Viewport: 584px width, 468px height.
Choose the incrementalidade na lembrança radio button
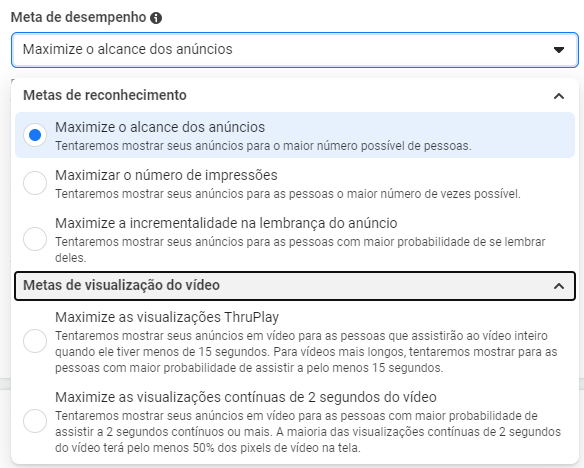tap(35, 239)
